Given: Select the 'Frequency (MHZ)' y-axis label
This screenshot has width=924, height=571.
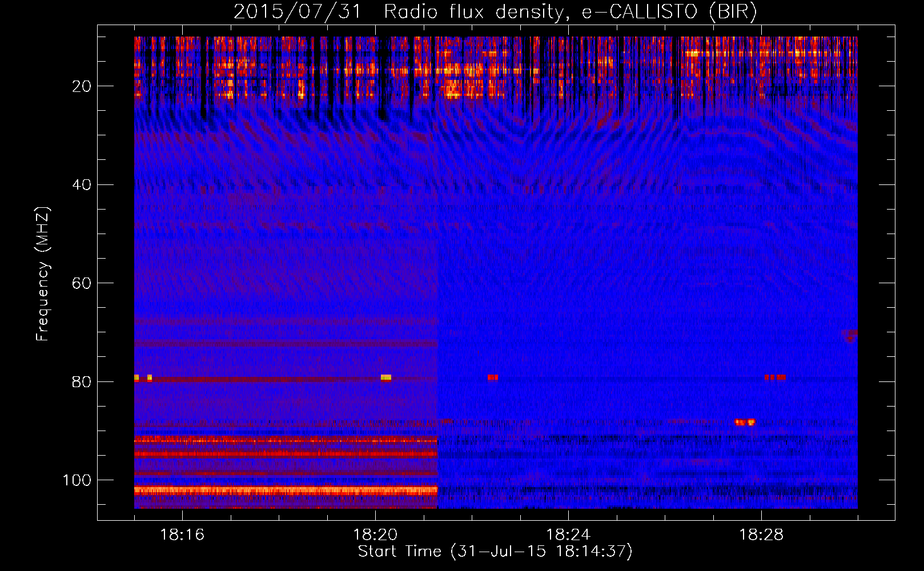Looking at the screenshot, I should pos(43,274).
